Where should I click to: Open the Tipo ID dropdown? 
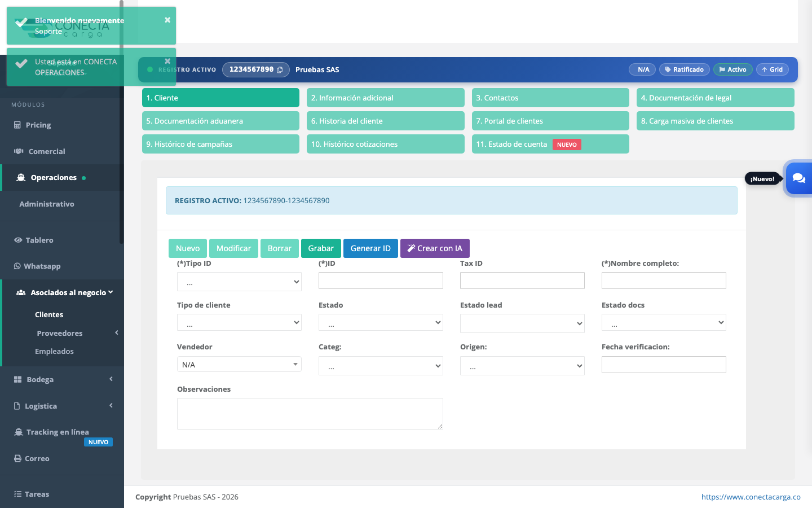coord(239,282)
